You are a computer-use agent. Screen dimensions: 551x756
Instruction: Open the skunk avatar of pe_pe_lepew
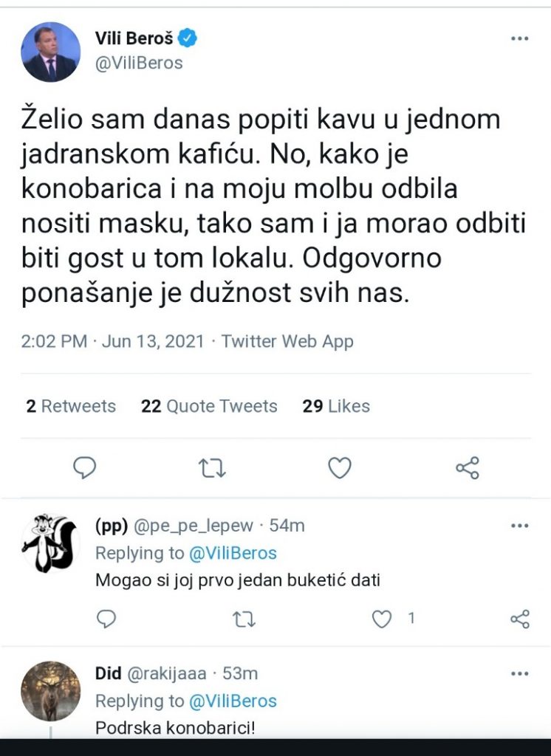click(x=50, y=543)
